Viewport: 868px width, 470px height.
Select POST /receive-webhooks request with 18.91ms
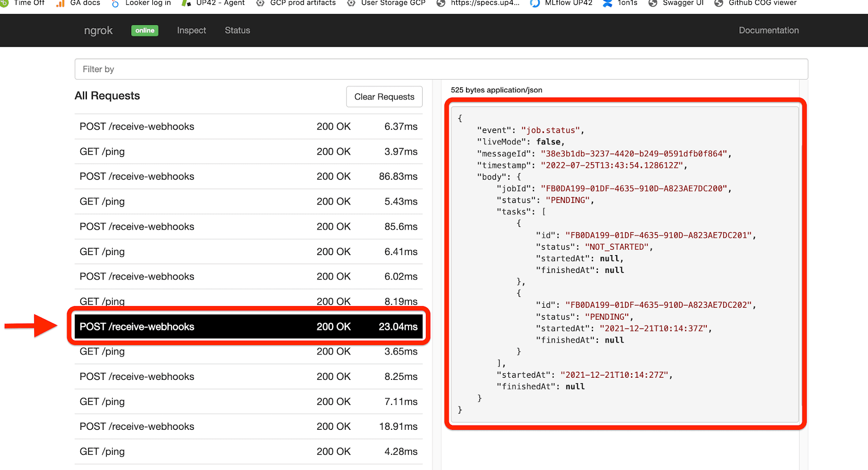pos(248,427)
